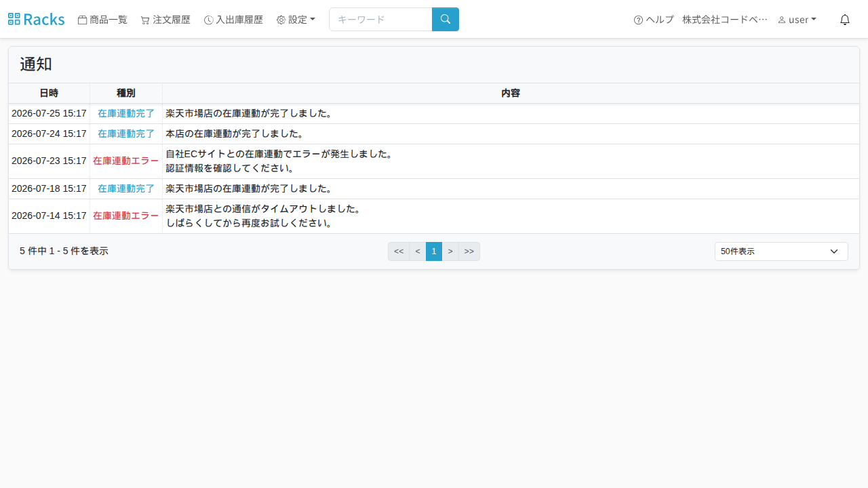Click the 日時 column header

(x=49, y=93)
